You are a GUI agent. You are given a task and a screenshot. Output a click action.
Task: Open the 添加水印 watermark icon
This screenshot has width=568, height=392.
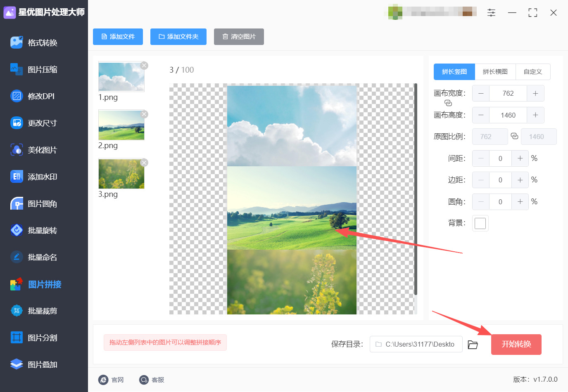17,177
